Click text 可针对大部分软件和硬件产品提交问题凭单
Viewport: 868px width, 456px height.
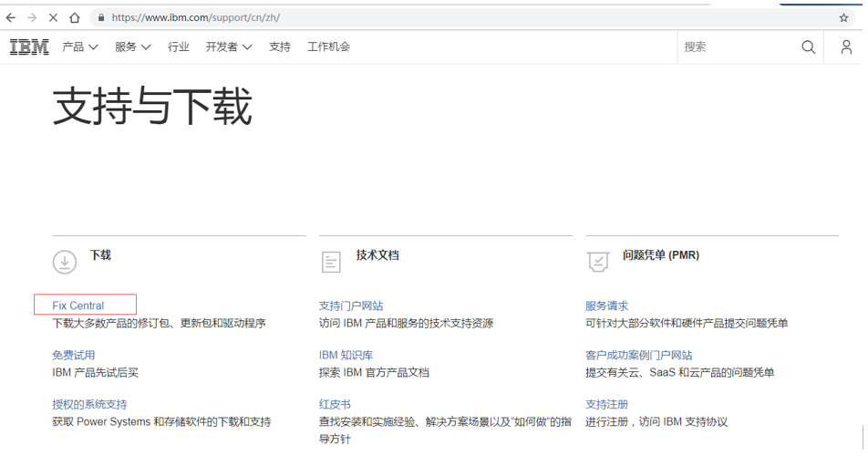[687, 323]
